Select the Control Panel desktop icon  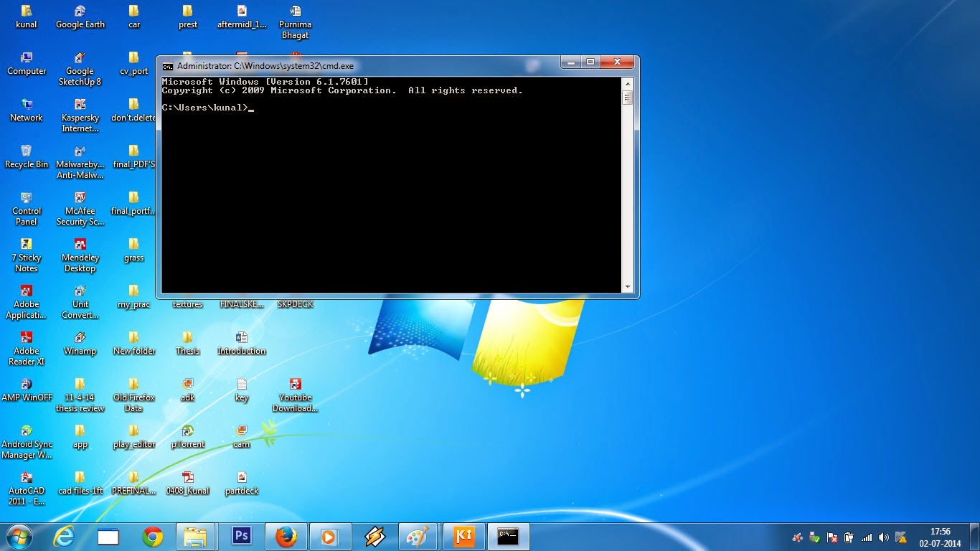pos(27,209)
